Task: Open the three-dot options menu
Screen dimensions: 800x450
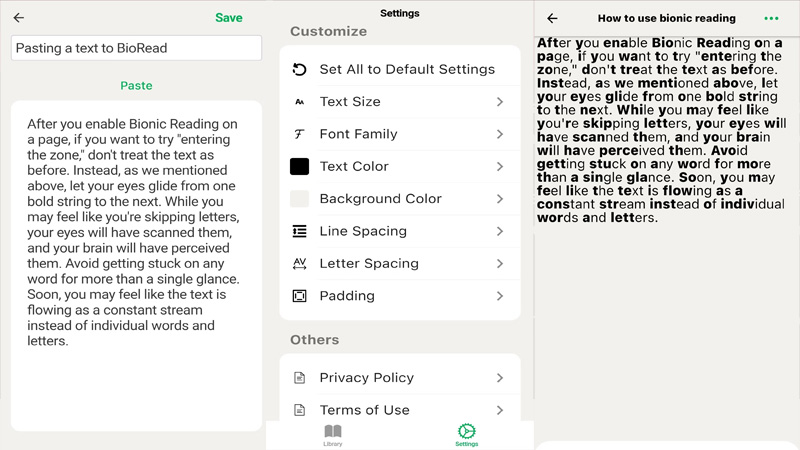Action: (x=771, y=18)
